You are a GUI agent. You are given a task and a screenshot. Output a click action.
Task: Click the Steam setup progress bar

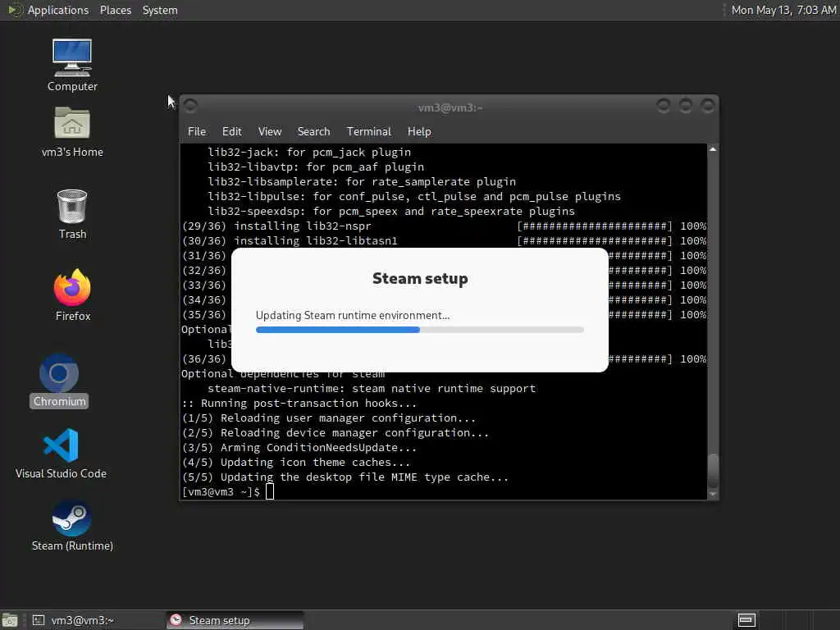419,330
